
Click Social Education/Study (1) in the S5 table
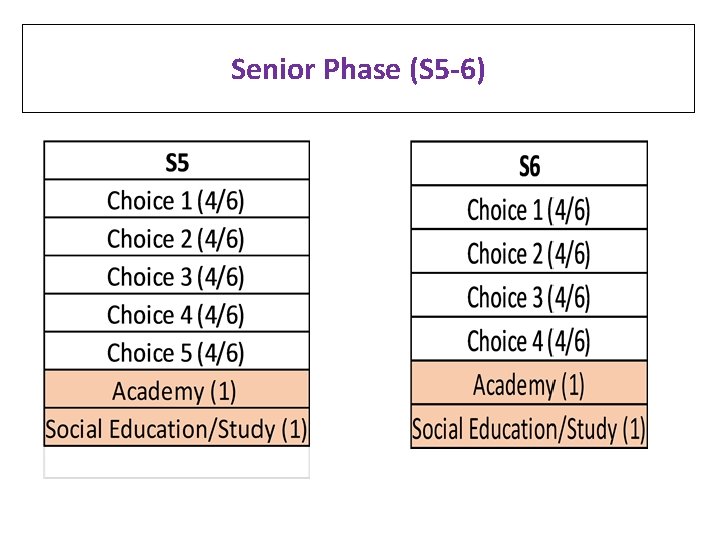(176, 429)
